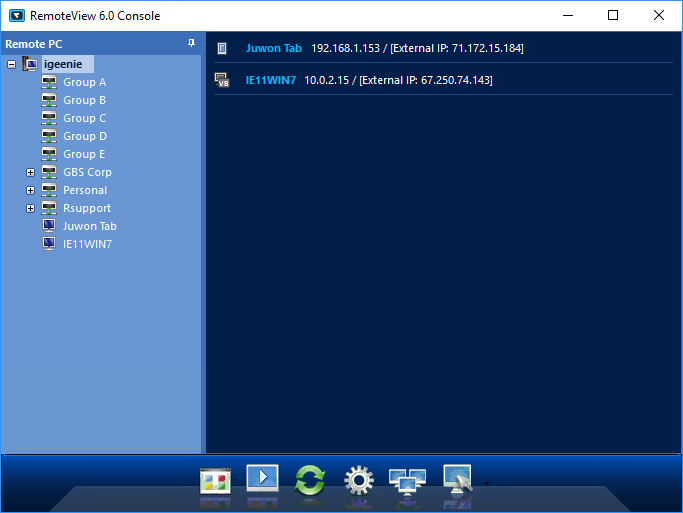Open the colored tiles view toolbar icon
Image resolution: width=683 pixels, height=513 pixels.
[215, 481]
